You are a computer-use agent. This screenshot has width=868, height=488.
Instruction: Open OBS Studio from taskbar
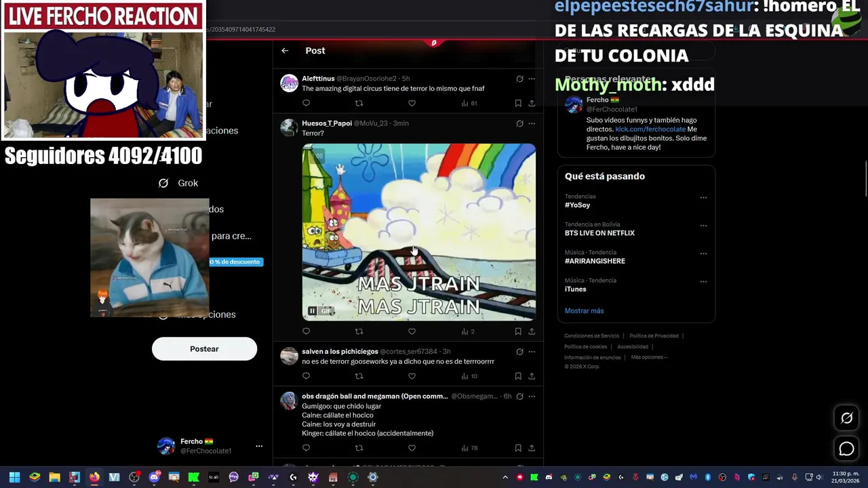pos(134,477)
